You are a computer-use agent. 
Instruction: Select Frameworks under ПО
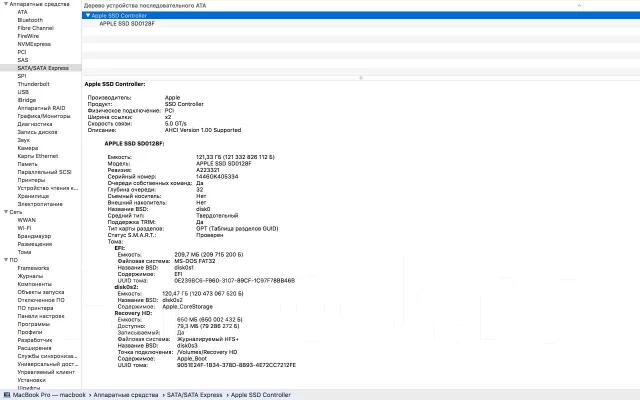(33, 268)
